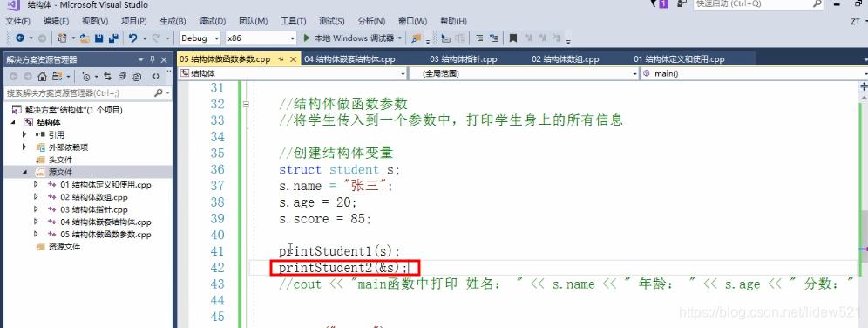Image resolution: width=868 pixels, height=328 pixels.
Task: Open the 项目(P) menu
Action: 134,21
